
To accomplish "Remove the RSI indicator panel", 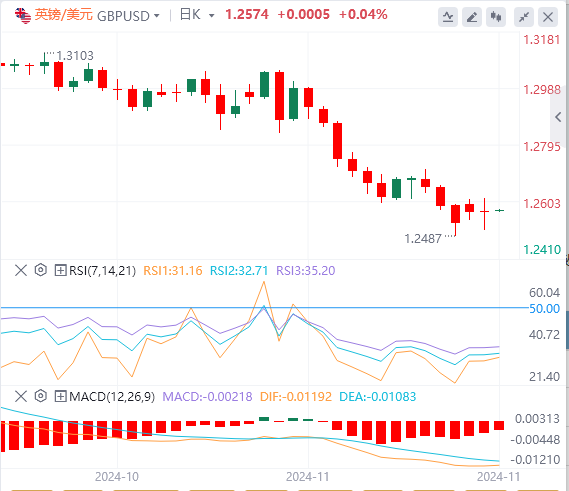I will click(21, 270).
